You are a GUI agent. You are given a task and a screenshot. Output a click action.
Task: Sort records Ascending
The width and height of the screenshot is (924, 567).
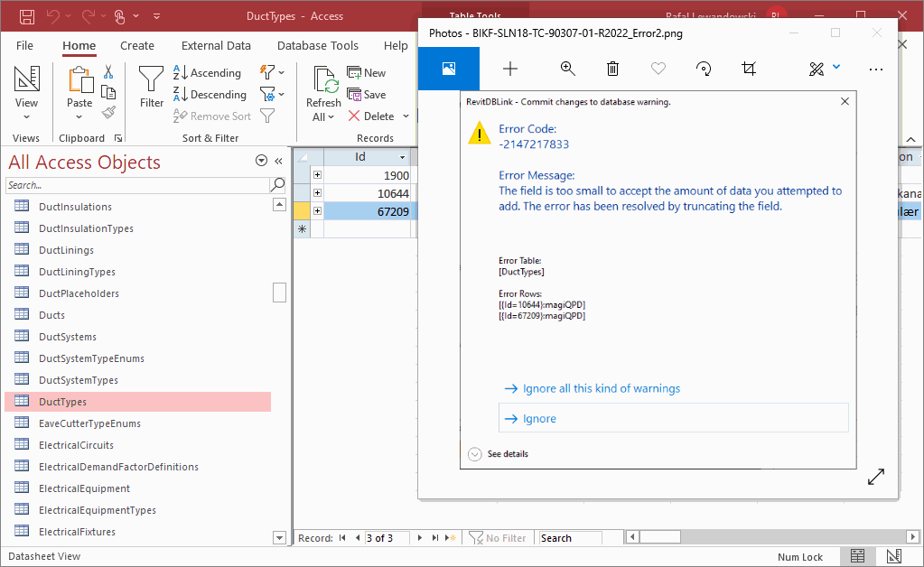point(207,72)
